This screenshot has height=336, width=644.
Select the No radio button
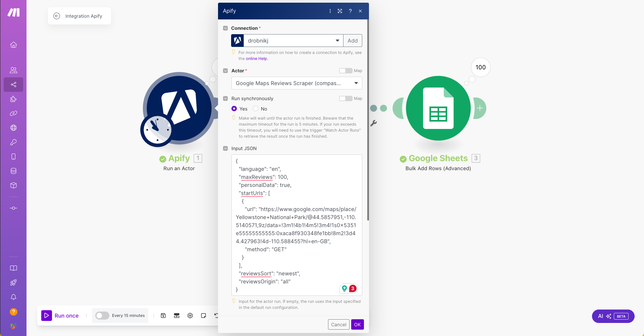(256, 109)
